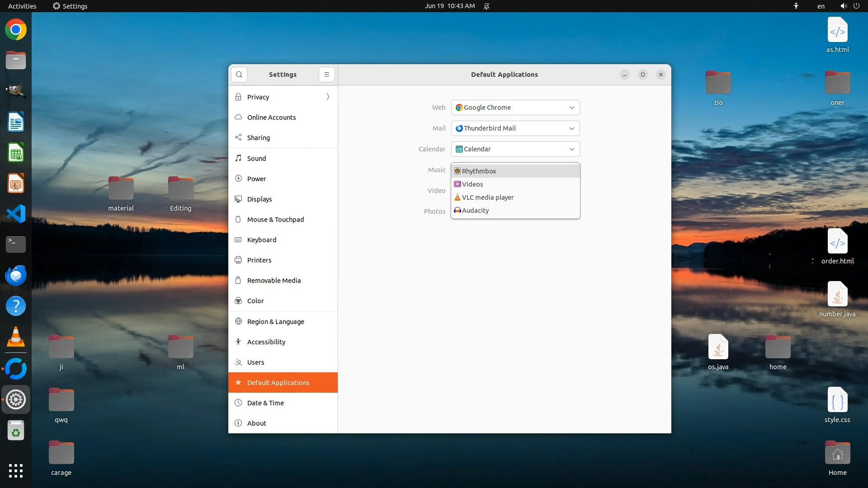
Task: Expand the Privacy submenu chevron
Action: [328, 97]
